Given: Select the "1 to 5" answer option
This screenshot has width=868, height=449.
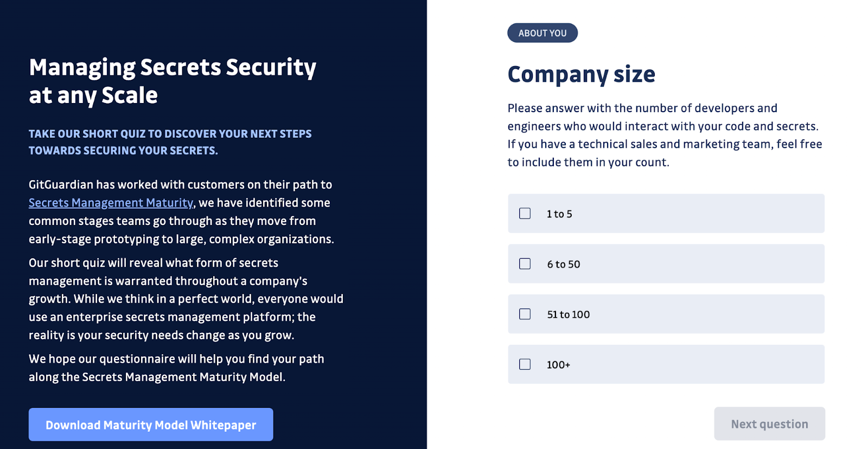Looking at the screenshot, I should (666, 213).
